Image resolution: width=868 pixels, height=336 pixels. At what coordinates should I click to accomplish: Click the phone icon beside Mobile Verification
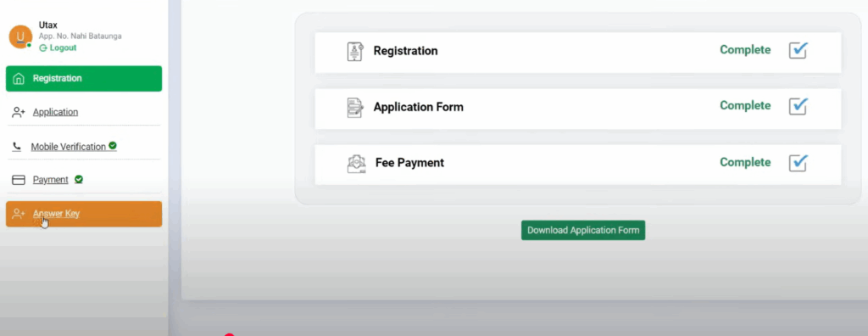17,147
